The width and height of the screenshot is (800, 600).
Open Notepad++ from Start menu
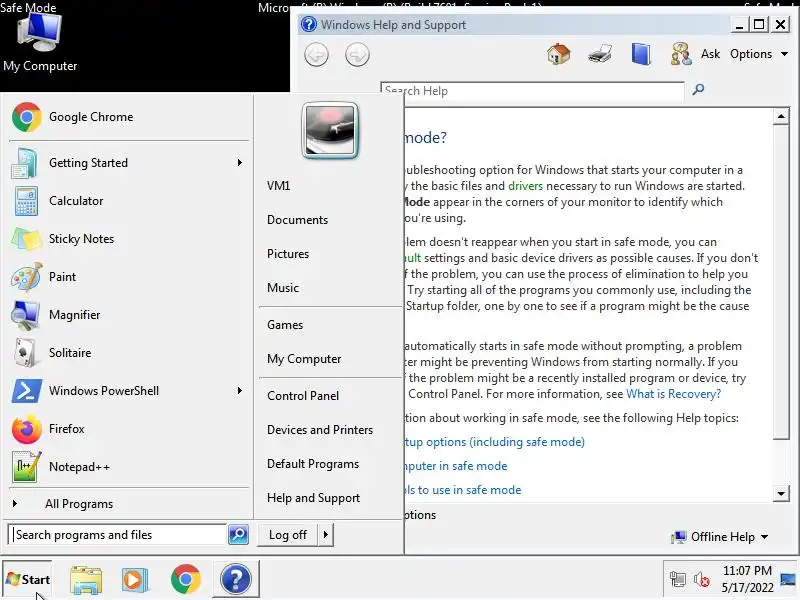(x=128, y=467)
